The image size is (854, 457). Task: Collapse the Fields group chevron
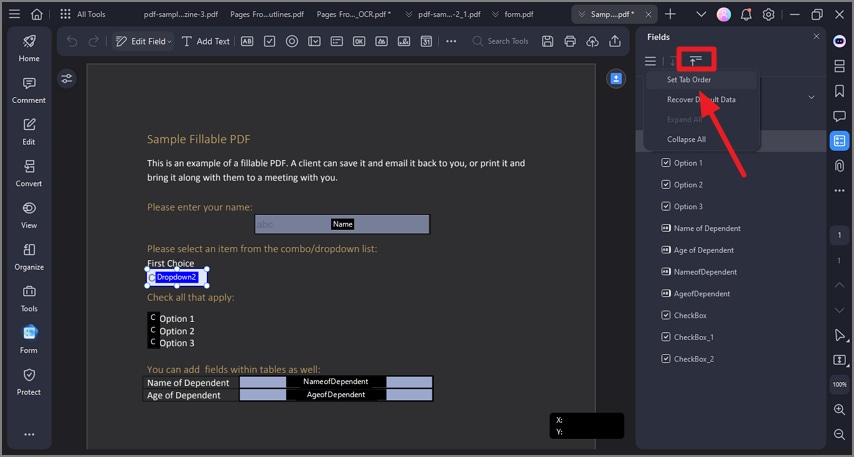[x=811, y=98]
